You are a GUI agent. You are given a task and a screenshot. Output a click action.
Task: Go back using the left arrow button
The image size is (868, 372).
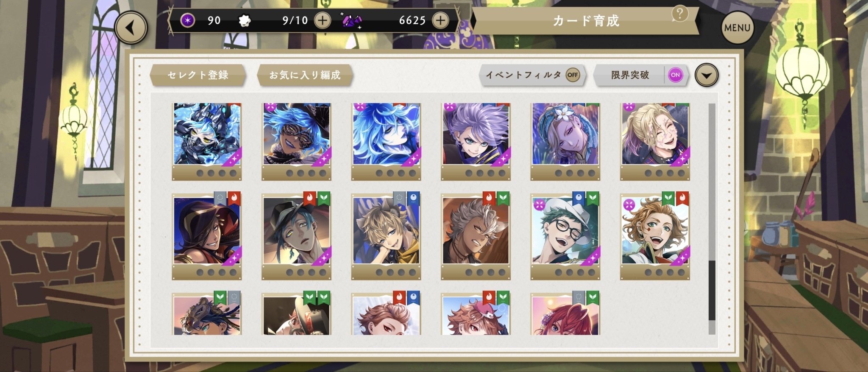[131, 28]
